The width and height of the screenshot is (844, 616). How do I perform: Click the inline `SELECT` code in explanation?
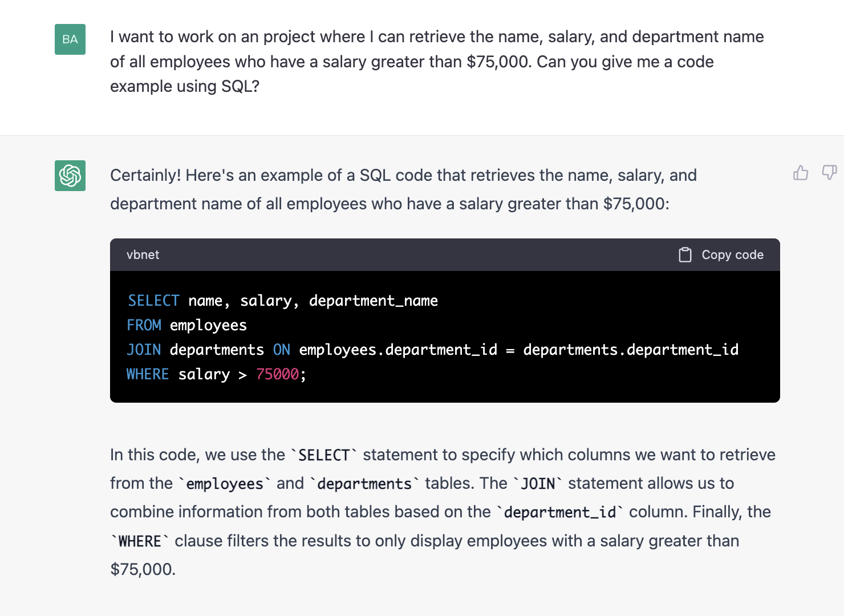click(324, 455)
